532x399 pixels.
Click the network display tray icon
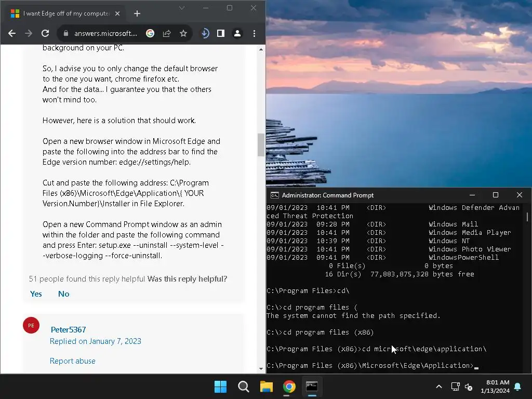[455, 387]
